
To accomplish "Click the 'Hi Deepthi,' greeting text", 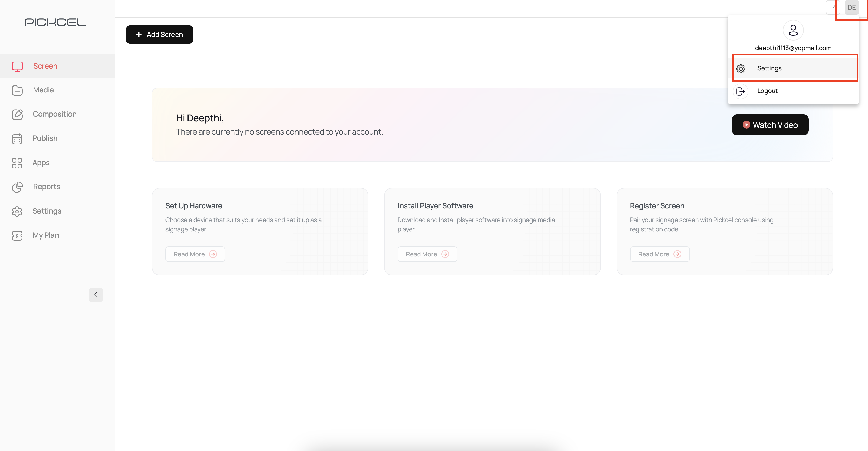I will pyautogui.click(x=200, y=118).
